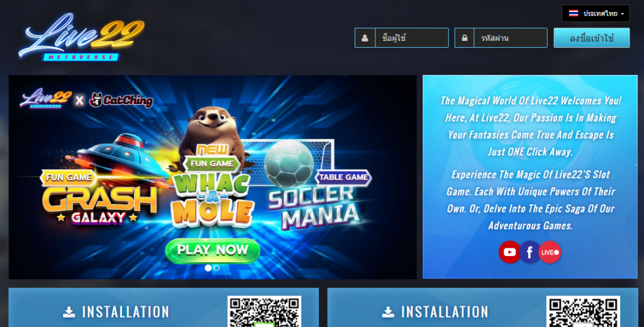Viewport: 644px width, 327px height.
Task: Click the Live22 Metaverse logo in header
Action: coord(81,39)
